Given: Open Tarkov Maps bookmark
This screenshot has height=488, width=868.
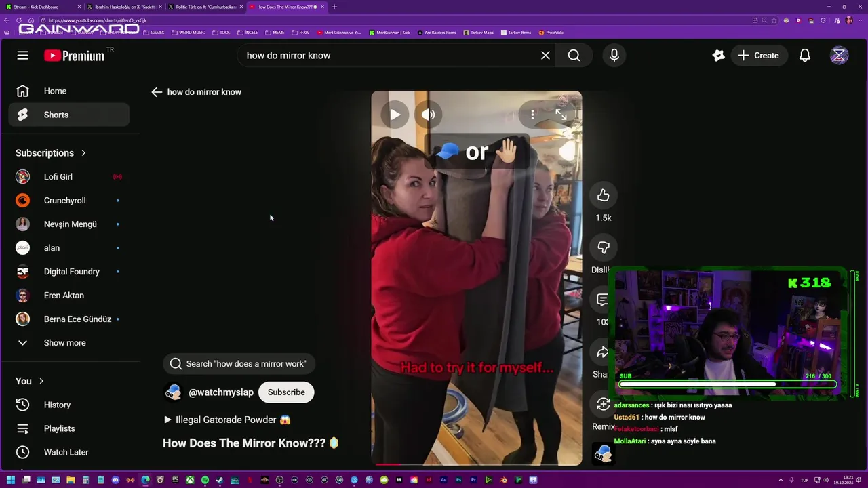Looking at the screenshot, I should (x=479, y=33).
